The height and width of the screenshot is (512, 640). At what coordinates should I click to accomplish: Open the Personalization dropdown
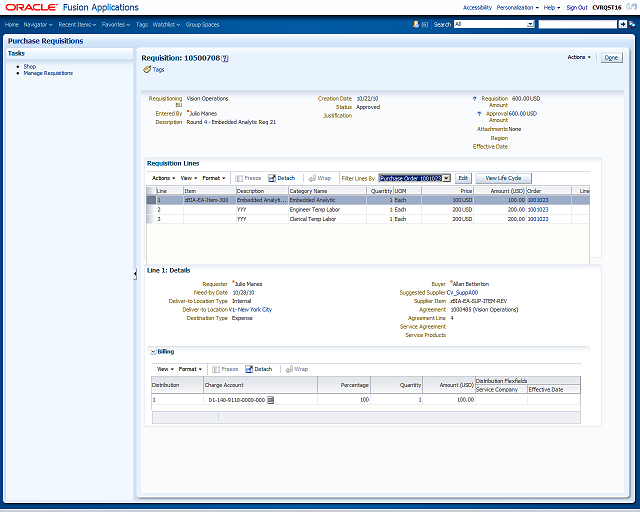click(x=518, y=7)
